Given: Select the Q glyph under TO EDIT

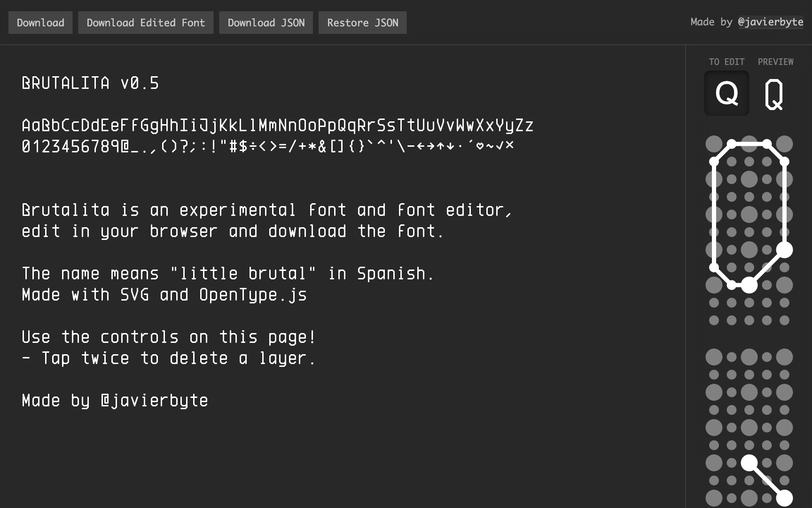Looking at the screenshot, I should pos(726,93).
